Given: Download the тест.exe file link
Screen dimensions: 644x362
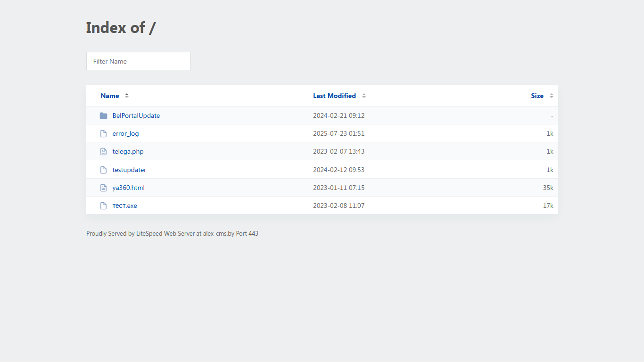Looking at the screenshot, I should pyautogui.click(x=124, y=206).
